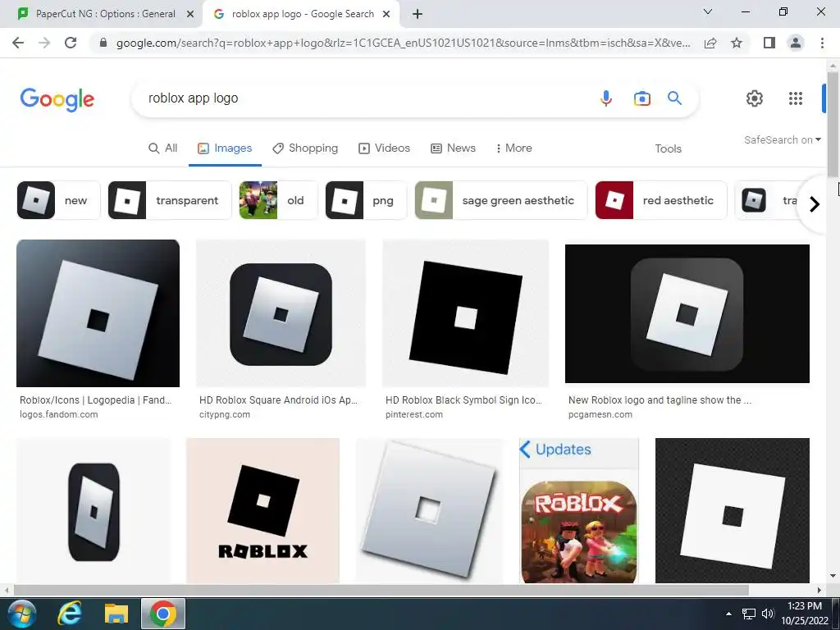This screenshot has height=630, width=840.
Task: Open Updates Roblox app icon thumbnail
Action: click(x=579, y=510)
